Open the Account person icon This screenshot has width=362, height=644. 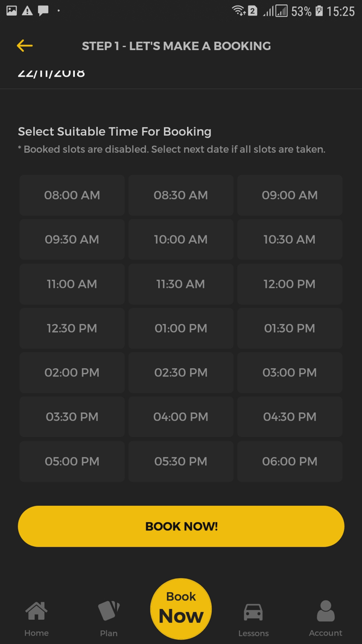tap(325, 611)
